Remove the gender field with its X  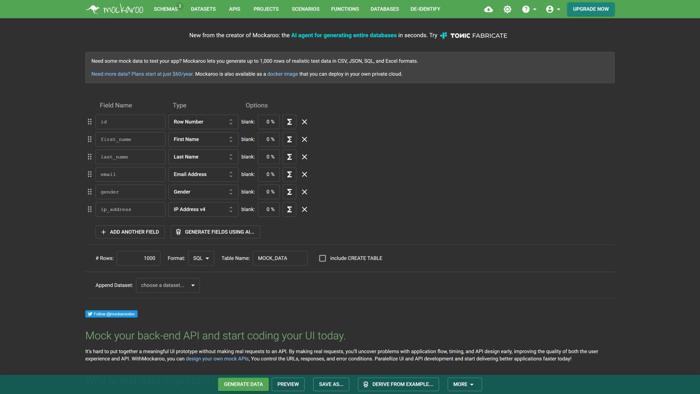click(x=304, y=192)
